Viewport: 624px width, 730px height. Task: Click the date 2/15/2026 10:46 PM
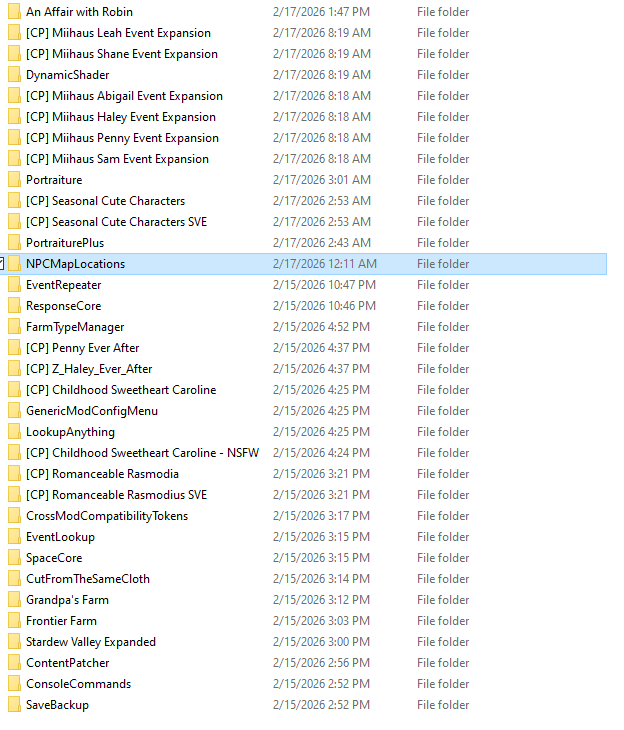(324, 305)
